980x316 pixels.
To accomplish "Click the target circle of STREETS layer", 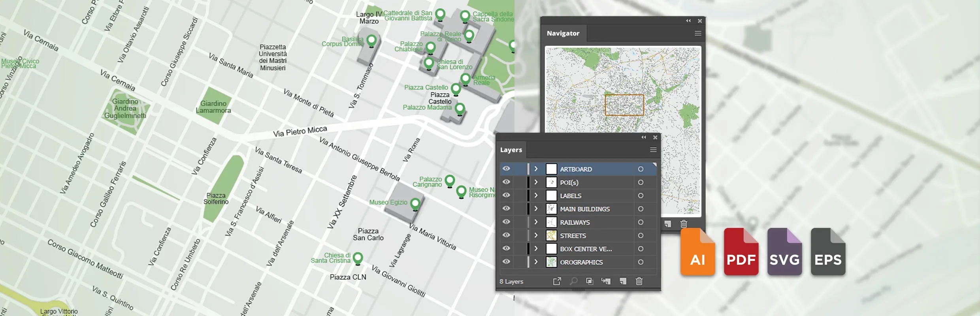I will coord(641,235).
